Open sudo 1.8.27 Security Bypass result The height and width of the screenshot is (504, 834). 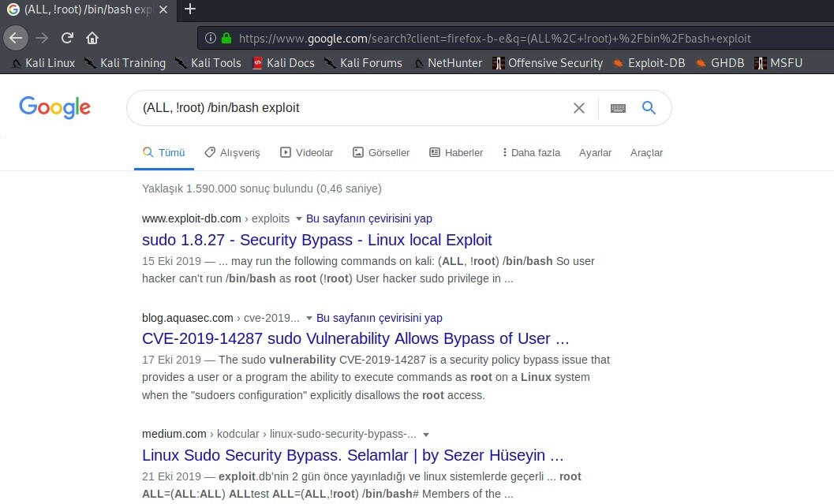316,240
